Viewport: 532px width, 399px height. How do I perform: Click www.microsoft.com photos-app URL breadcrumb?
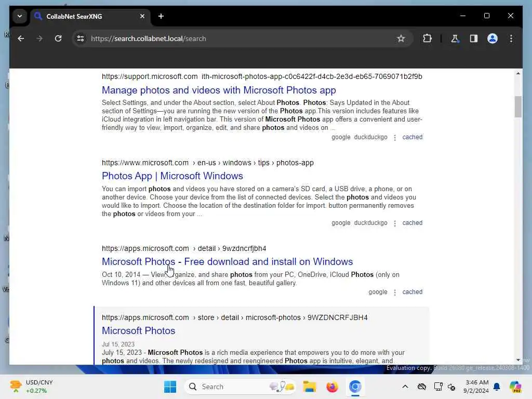(x=208, y=163)
